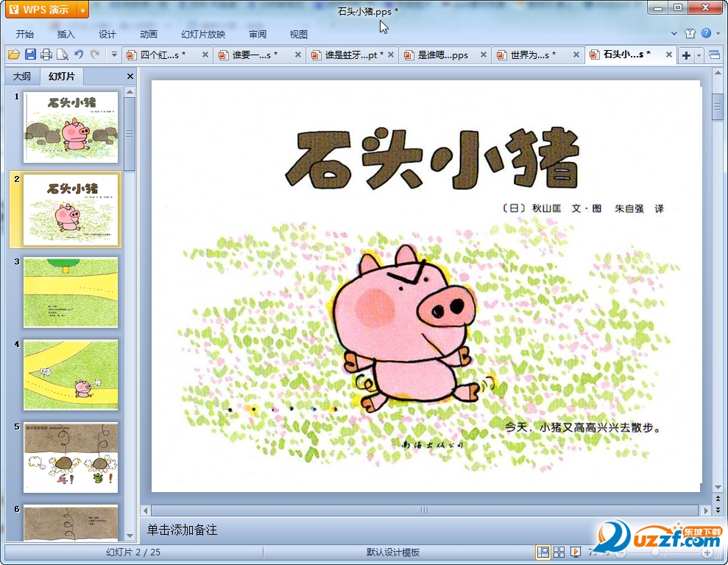Image resolution: width=728 pixels, height=565 pixels.
Task: Select slide 3 thumbnail with tree
Action: pyautogui.click(x=71, y=292)
